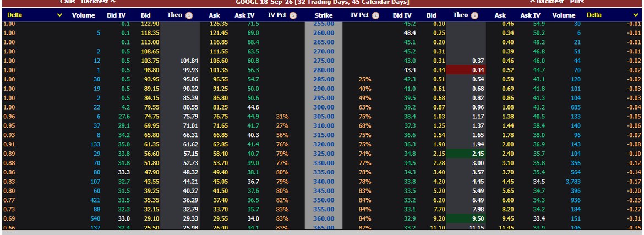Click call bid 29.10
The height and width of the screenshot is (235, 644).
[151, 218]
